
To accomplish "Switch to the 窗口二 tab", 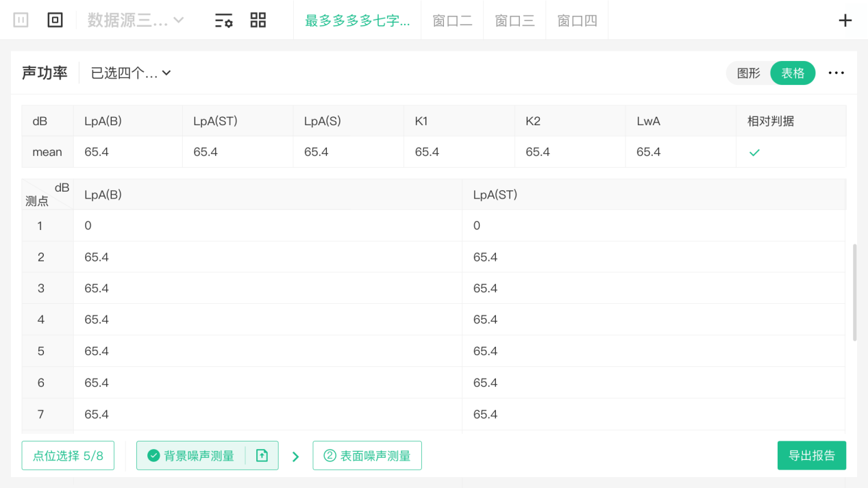I will coord(452,21).
